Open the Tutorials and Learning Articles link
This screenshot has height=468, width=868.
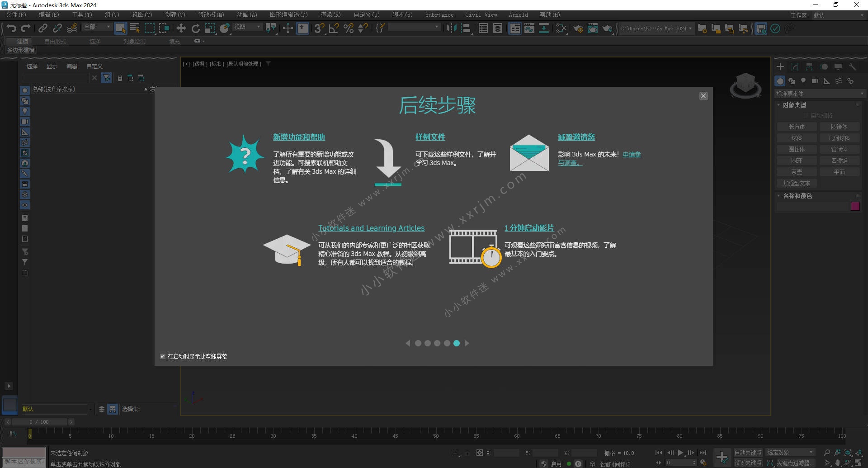click(371, 228)
